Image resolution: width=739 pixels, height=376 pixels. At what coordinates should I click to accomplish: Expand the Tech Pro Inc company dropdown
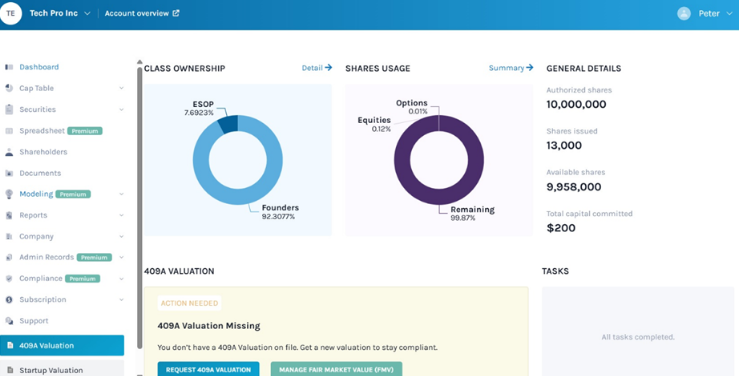click(x=87, y=13)
